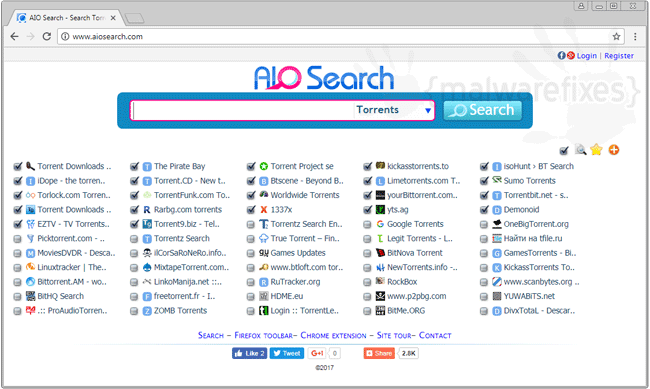Check the ZOMB Torrents checkbox
The image size is (650, 389).
coord(134,311)
